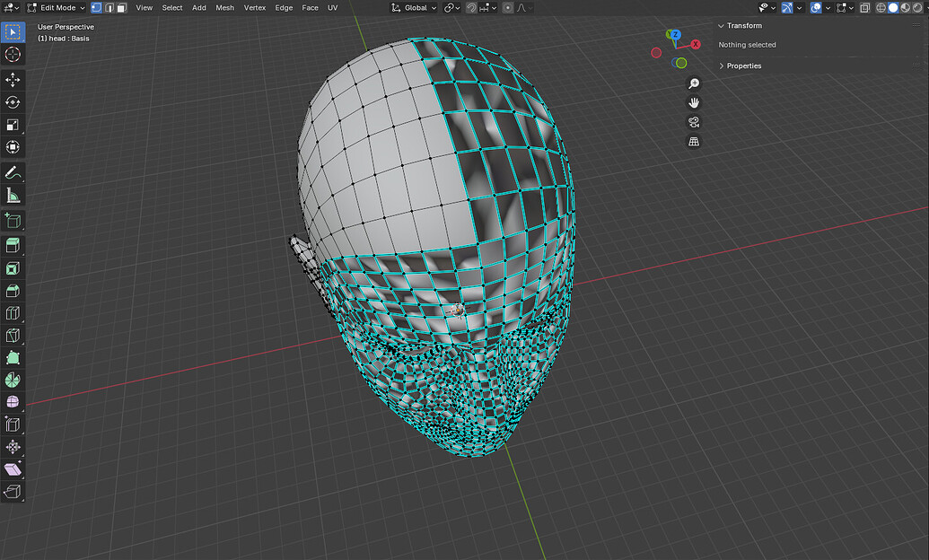The height and width of the screenshot is (560, 929).
Task: Pick the Rotate tool
Action: [13, 102]
